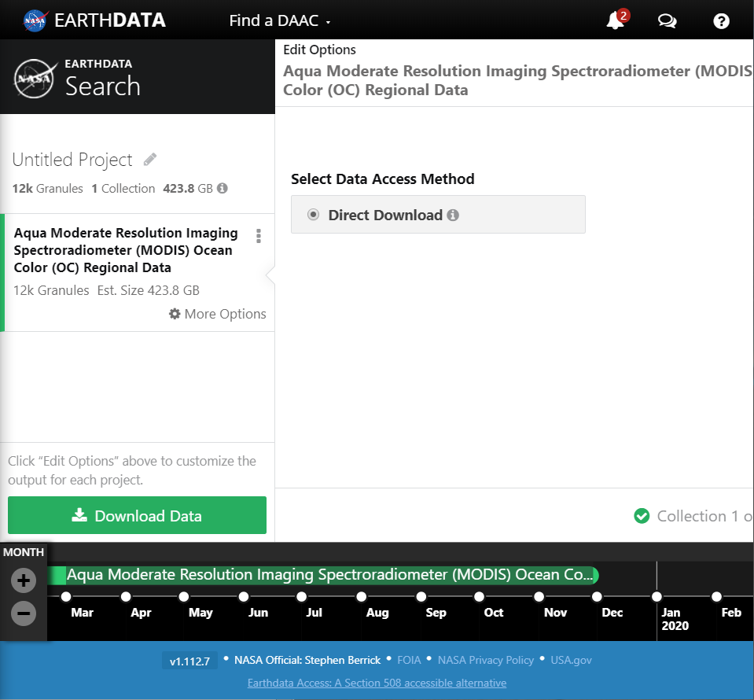Screen dimensions: 754x700
Task: Click the 12k Granules project summary text
Action: coord(48,188)
